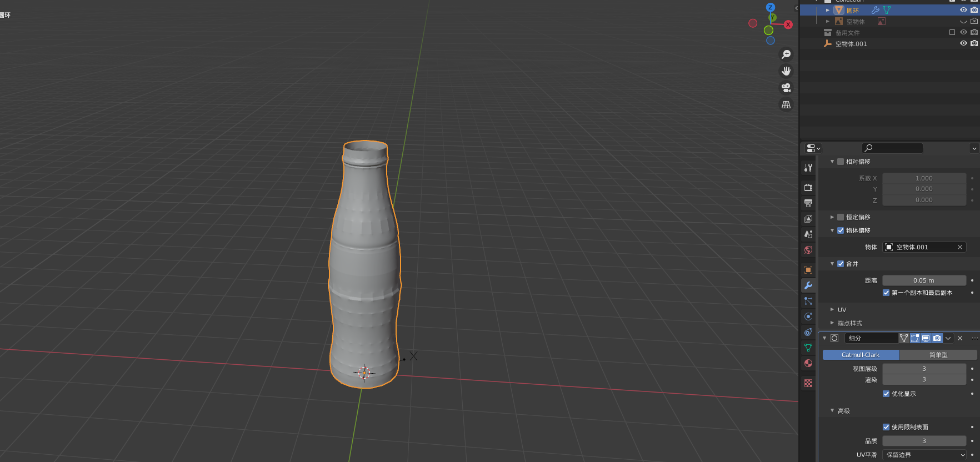The width and height of the screenshot is (980, 462).
Task: Enable the 相对偏移 checkbox
Action: 841,162
